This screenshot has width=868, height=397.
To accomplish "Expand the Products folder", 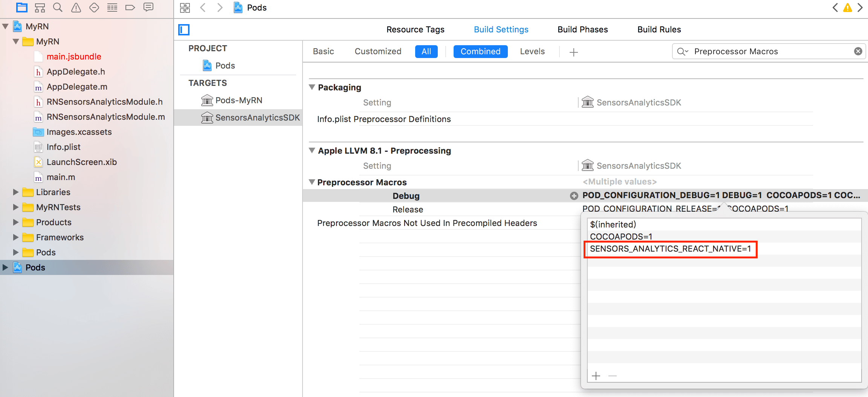I will 16,222.
